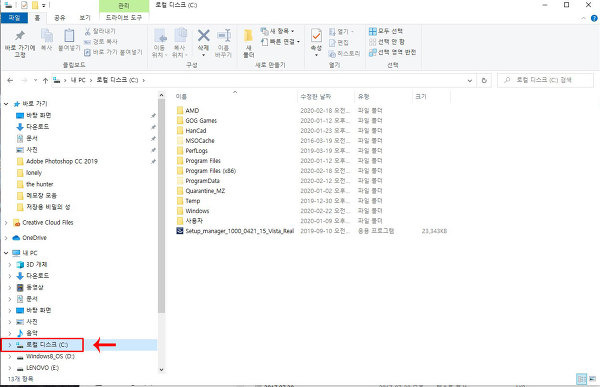Viewport: 600px width, 387px height.
Task: Open the New item (새 항목) dropdown
Action: [277, 31]
